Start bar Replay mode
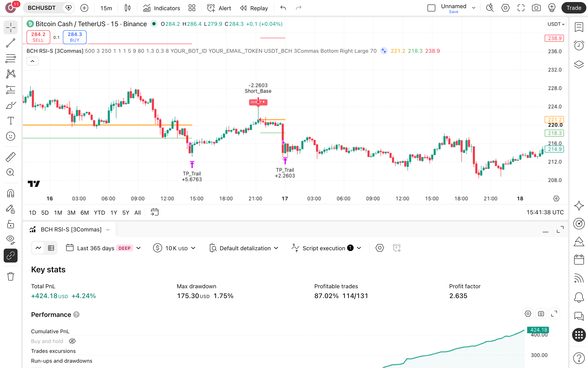588x368 pixels. tap(254, 8)
